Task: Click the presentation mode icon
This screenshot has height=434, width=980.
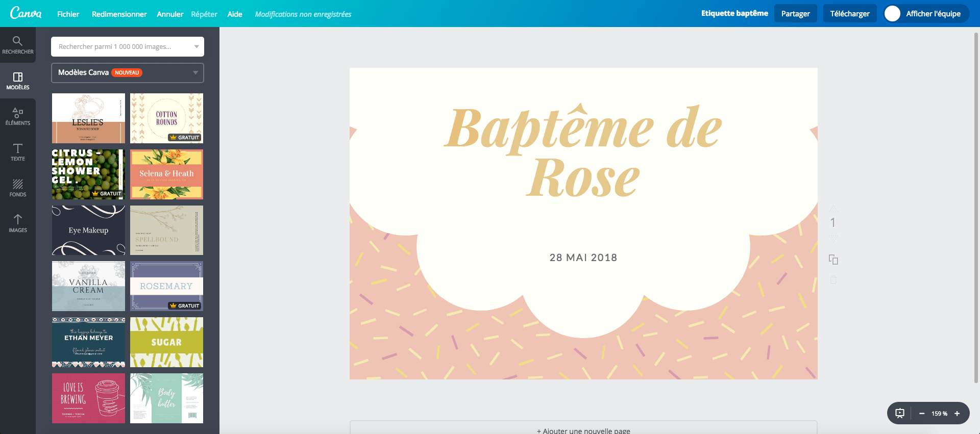Action: (x=900, y=414)
